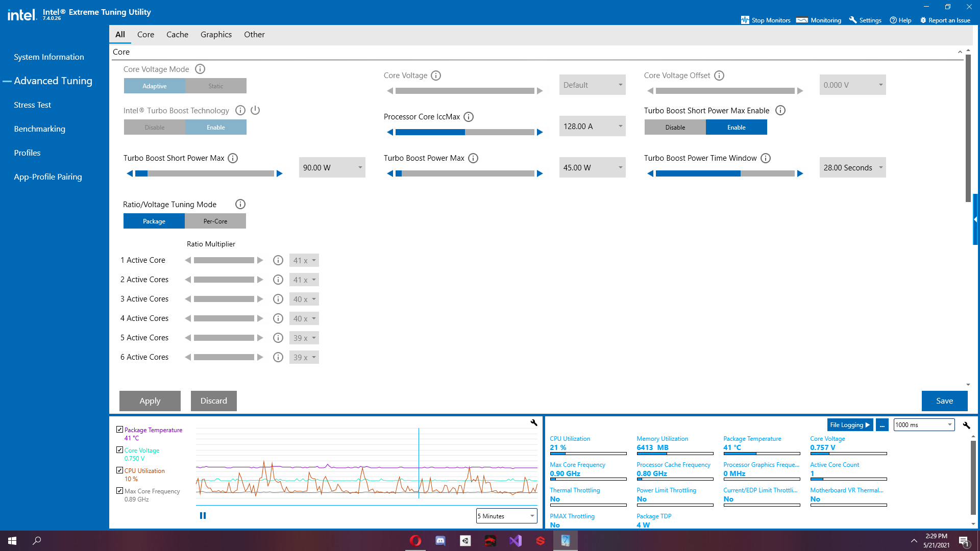Open 28.00 Seconds time window dropdown
The height and width of the screenshot is (551, 980).
point(853,167)
